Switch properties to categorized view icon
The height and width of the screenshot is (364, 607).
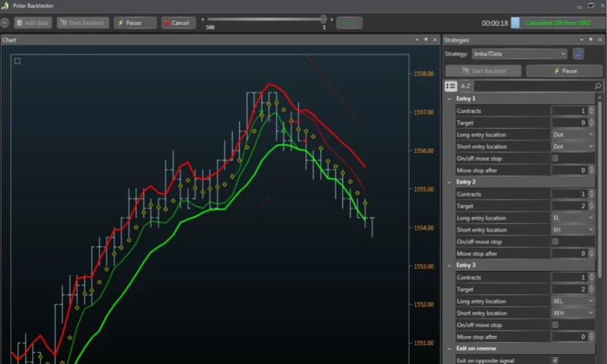pyautogui.click(x=451, y=86)
